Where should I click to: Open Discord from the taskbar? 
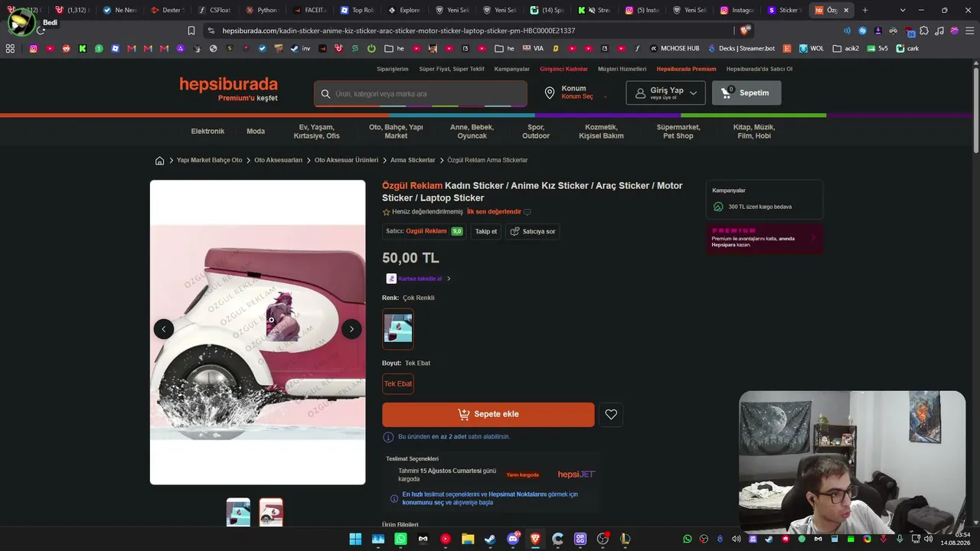513,539
